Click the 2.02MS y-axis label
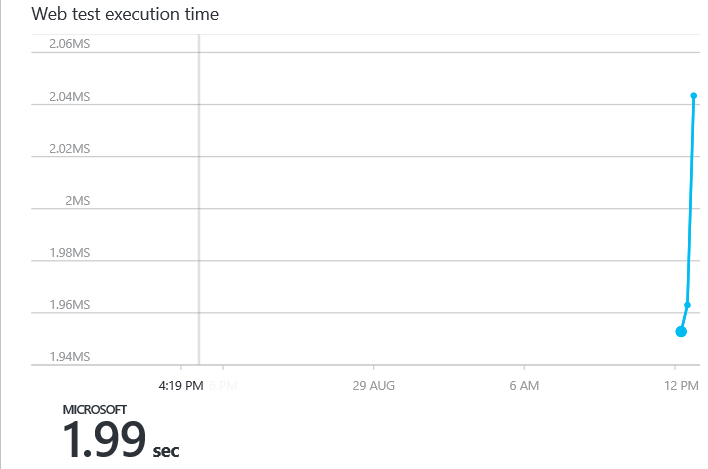 (x=70, y=149)
